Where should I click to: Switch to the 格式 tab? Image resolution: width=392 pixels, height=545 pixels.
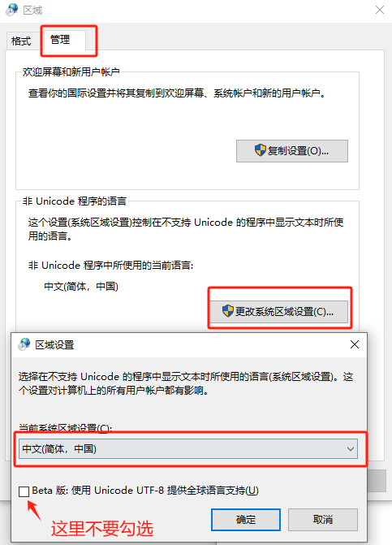click(21, 41)
